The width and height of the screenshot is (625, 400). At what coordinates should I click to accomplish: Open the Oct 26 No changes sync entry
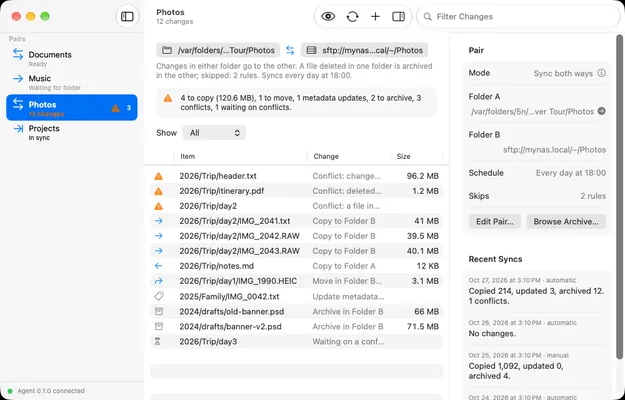537,329
